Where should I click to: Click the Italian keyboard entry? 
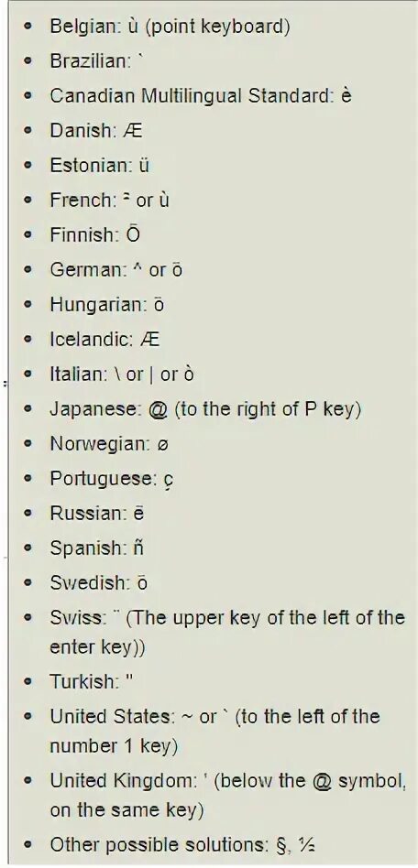(x=122, y=374)
